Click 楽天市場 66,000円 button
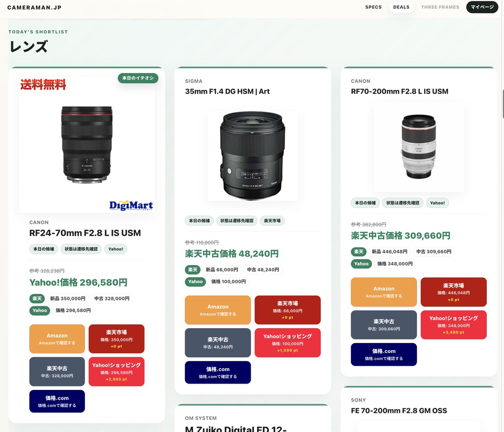Screen dimensions: 504x432 [x=288, y=310]
